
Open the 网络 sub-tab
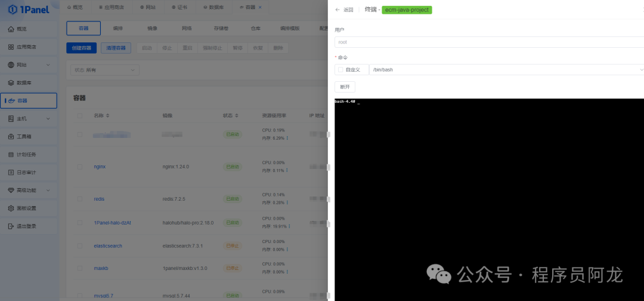pos(187,29)
